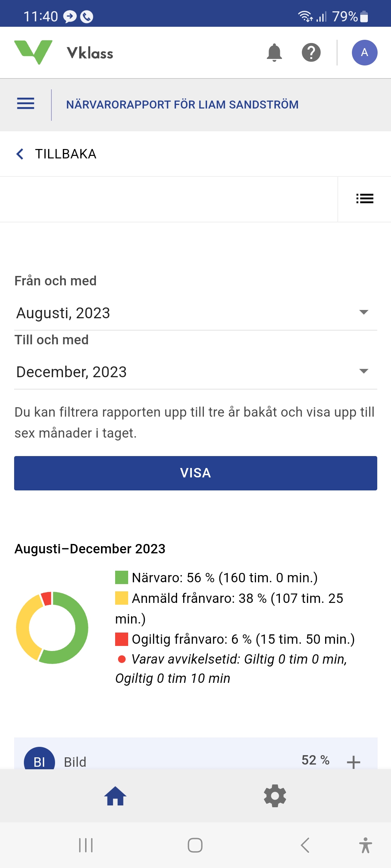391x868 pixels.
Task: Open the help question mark icon
Action: 311,53
